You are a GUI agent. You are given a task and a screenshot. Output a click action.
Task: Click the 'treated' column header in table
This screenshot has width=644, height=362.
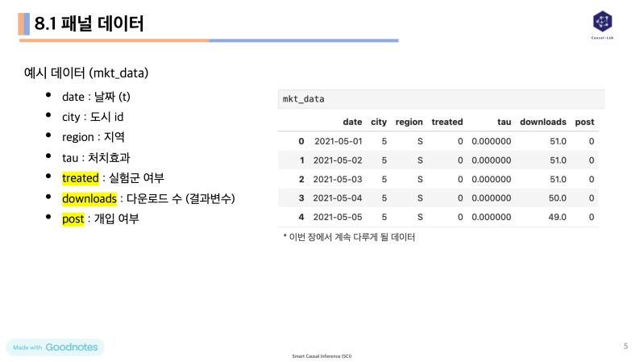click(447, 122)
